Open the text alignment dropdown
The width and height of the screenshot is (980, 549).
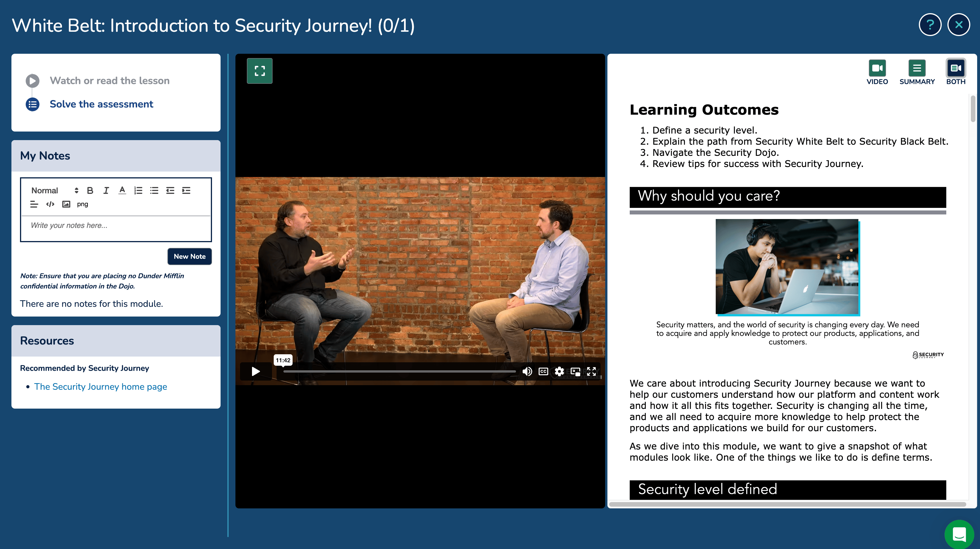click(x=34, y=204)
